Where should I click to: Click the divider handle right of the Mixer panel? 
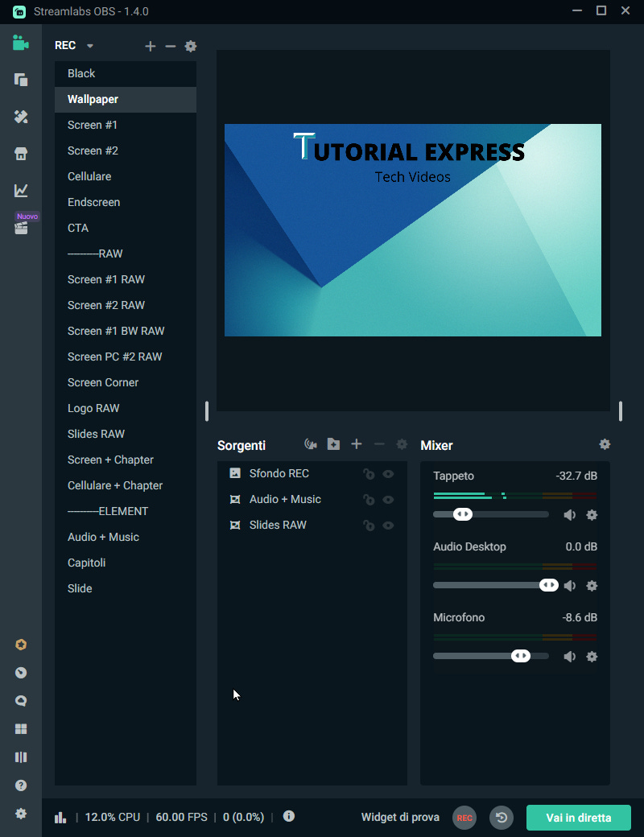click(621, 411)
